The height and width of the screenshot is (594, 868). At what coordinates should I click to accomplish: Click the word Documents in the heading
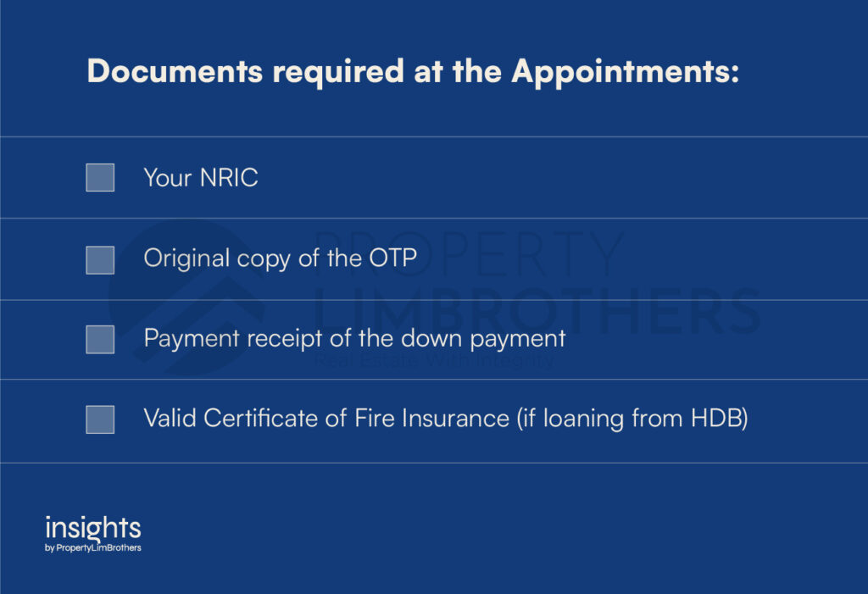point(175,71)
